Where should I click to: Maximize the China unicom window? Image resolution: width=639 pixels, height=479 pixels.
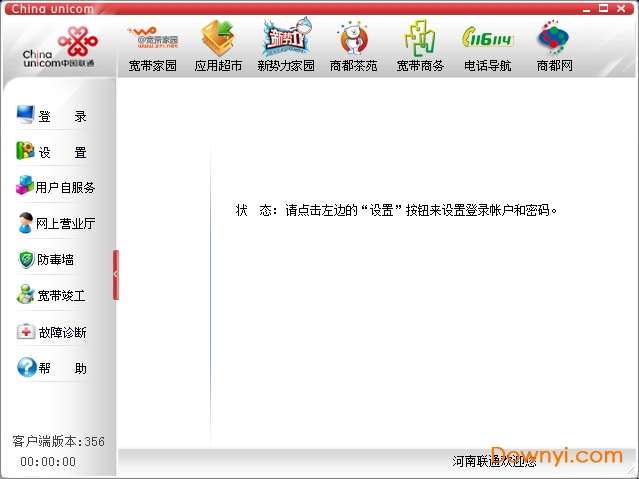coord(604,8)
